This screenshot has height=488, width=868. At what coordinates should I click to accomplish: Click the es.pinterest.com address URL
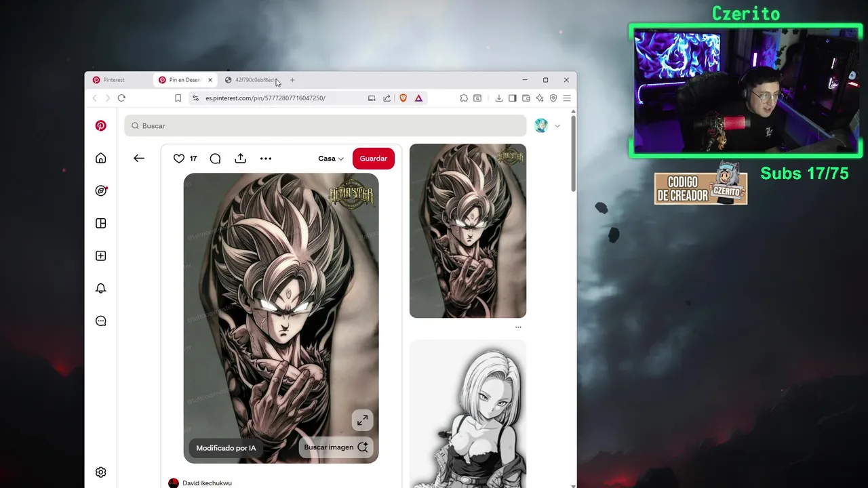click(265, 98)
